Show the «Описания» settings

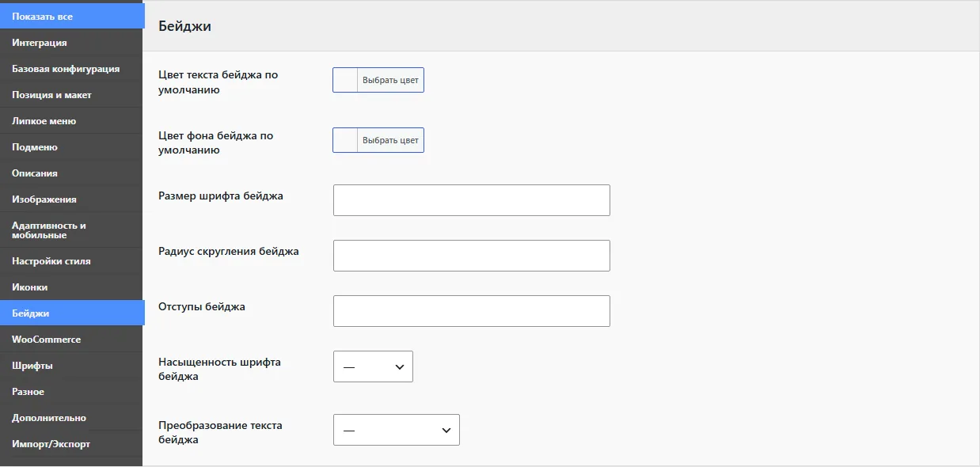(x=71, y=173)
